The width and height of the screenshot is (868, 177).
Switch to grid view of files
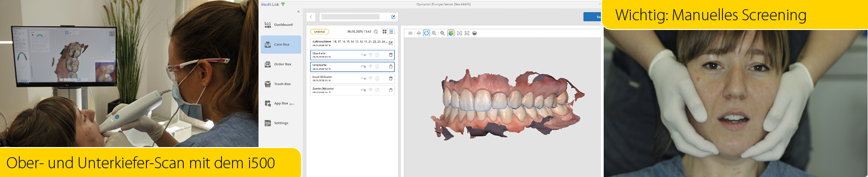coord(384,32)
